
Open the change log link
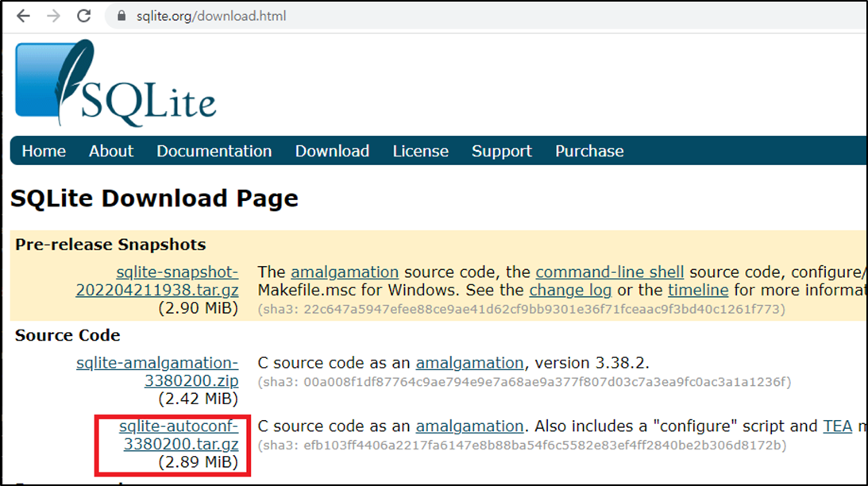pyautogui.click(x=570, y=290)
